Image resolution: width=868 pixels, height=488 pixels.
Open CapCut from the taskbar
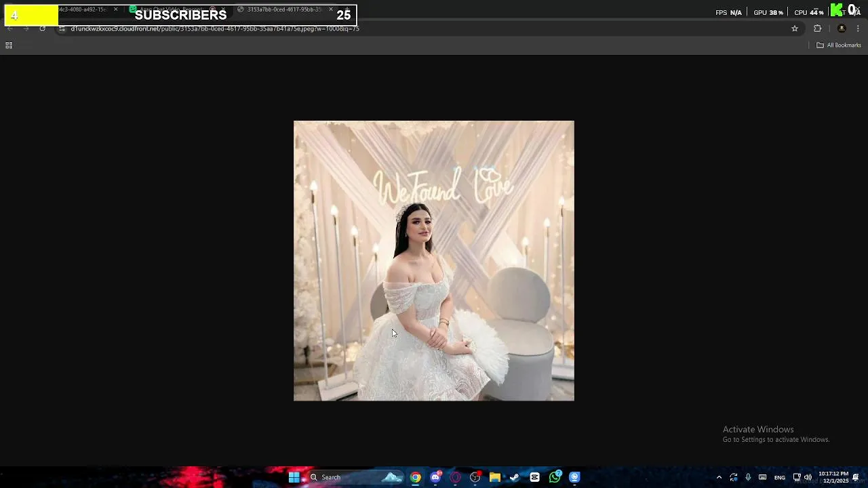535,477
